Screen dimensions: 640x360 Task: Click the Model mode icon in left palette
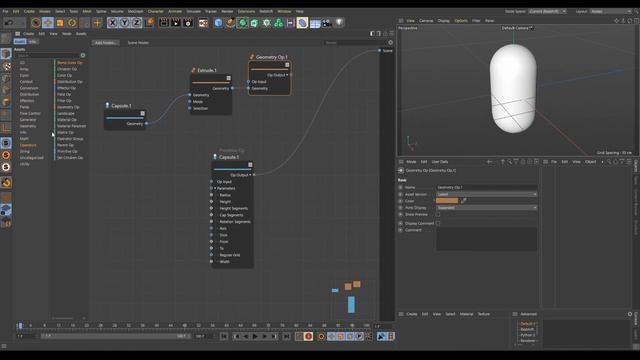click(x=6, y=53)
